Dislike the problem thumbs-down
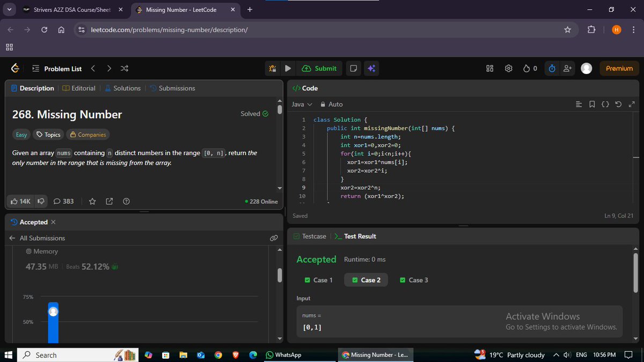 pos(40,201)
